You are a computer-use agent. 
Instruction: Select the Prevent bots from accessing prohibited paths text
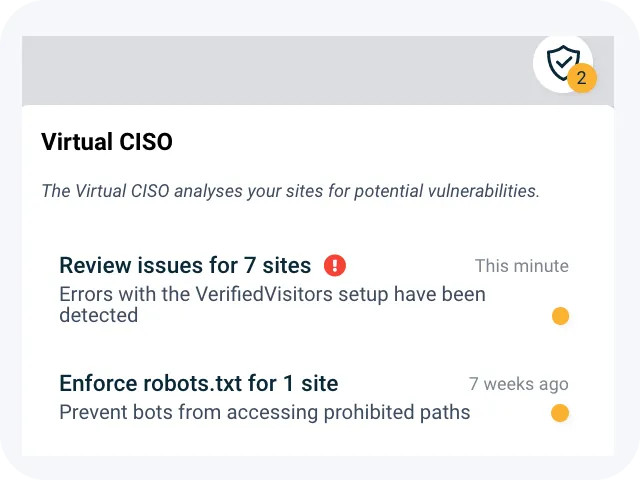click(264, 412)
